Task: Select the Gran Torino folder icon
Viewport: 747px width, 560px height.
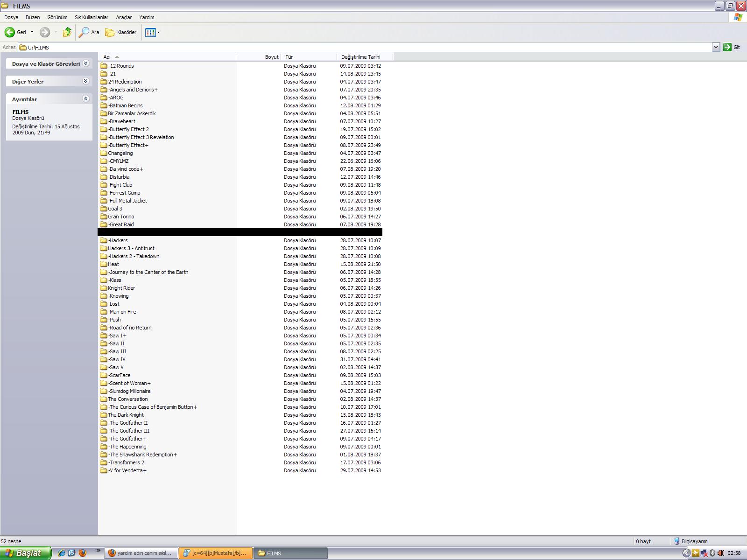Action: (x=104, y=217)
